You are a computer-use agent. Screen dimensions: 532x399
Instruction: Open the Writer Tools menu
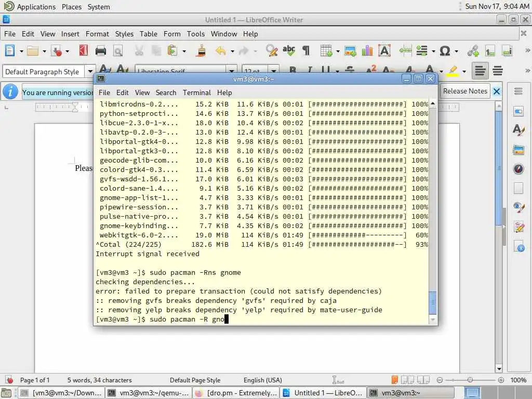[x=196, y=34]
